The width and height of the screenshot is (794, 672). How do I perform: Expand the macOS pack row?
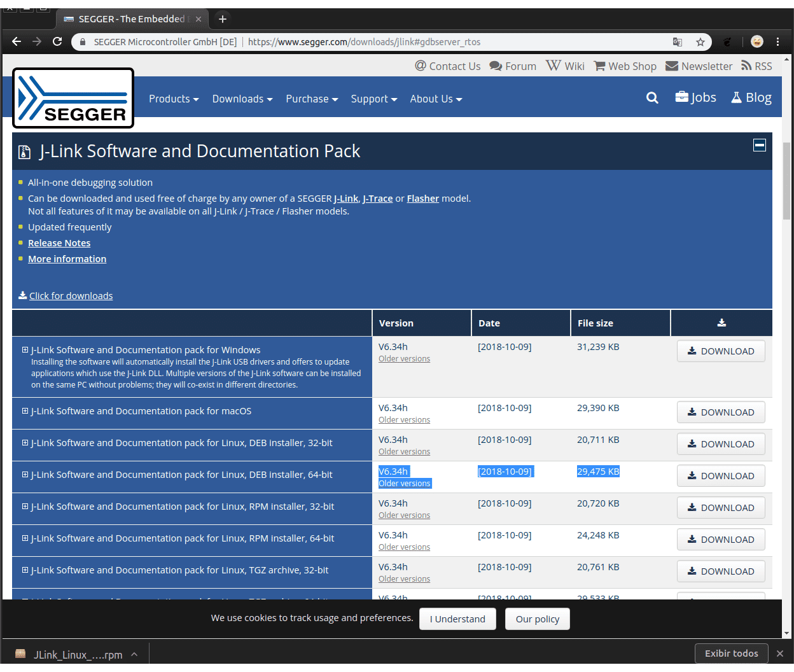pos(25,411)
